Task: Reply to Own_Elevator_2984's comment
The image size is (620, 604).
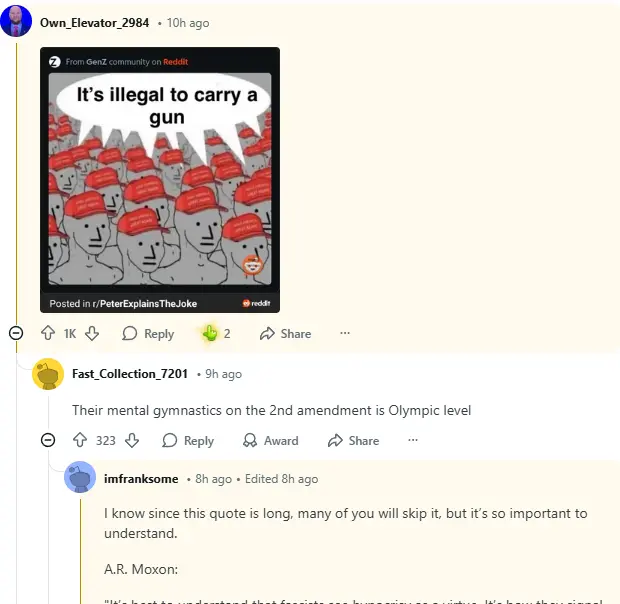Action: [x=148, y=334]
